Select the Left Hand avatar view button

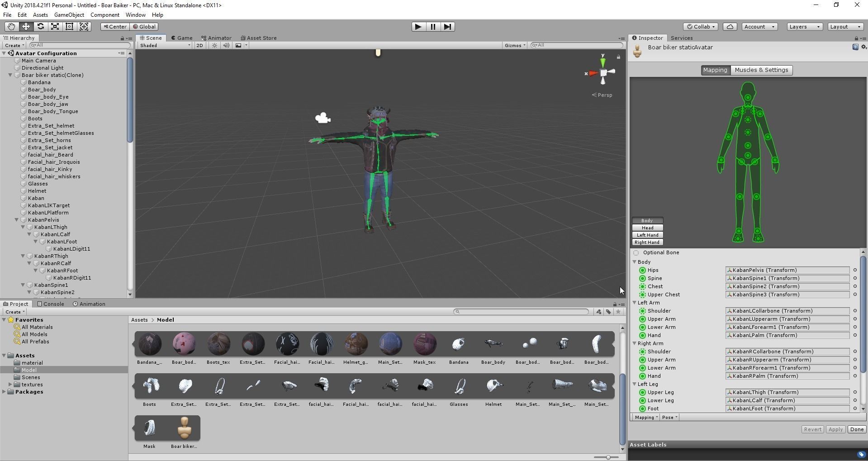click(647, 235)
